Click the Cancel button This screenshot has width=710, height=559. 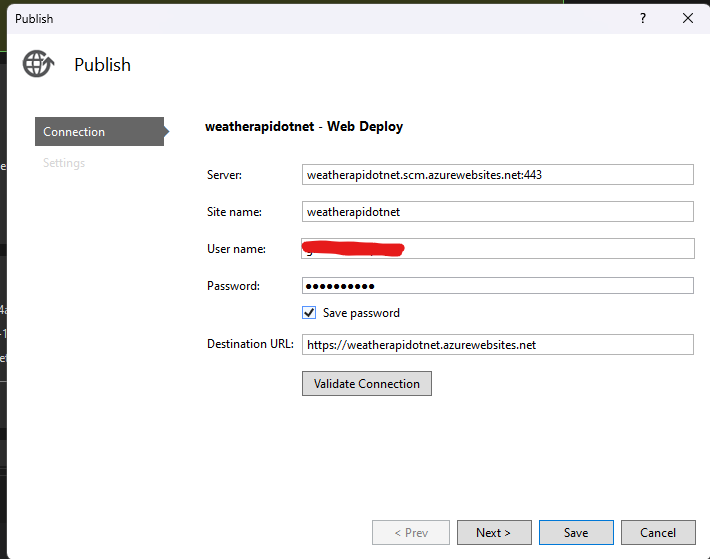658,533
